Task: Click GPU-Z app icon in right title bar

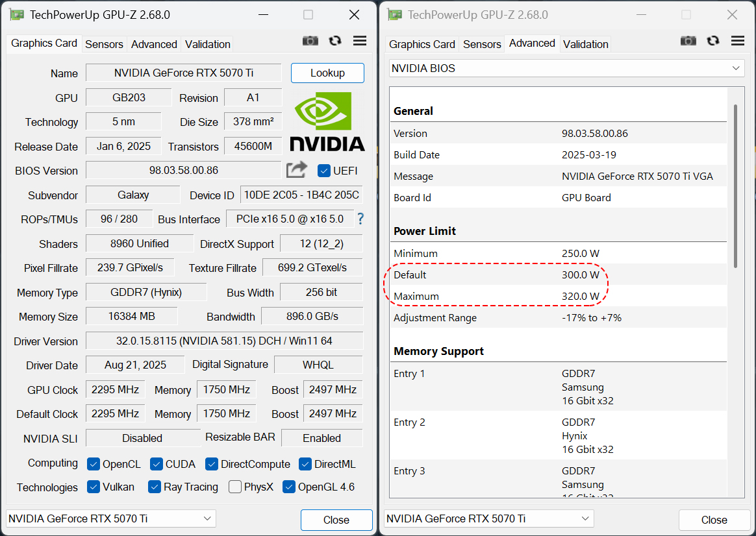Action: pyautogui.click(x=395, y=15)
